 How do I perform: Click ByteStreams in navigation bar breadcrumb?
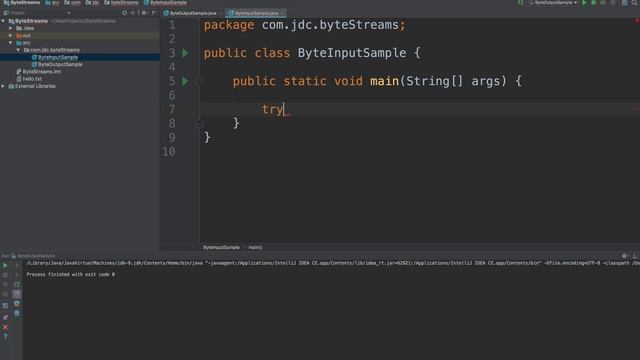pos(22,3)
